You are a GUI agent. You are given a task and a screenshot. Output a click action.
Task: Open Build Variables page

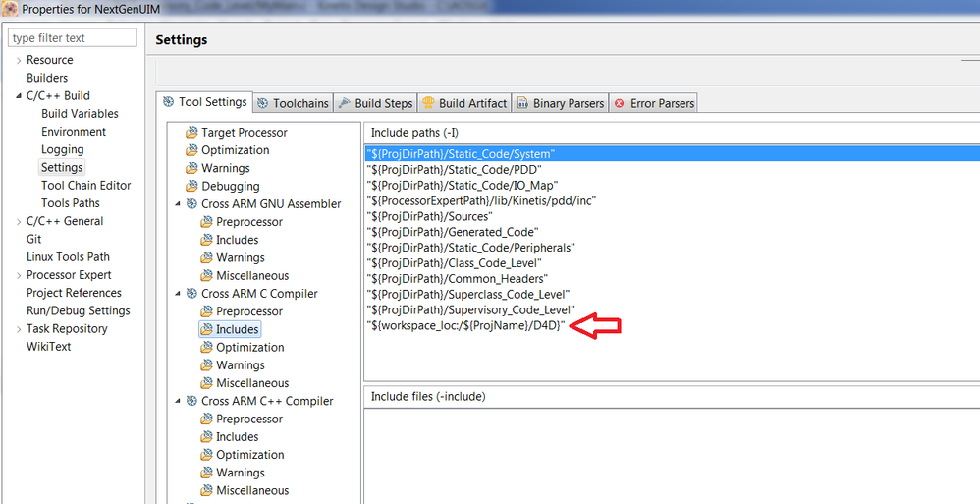coord(80,114)
